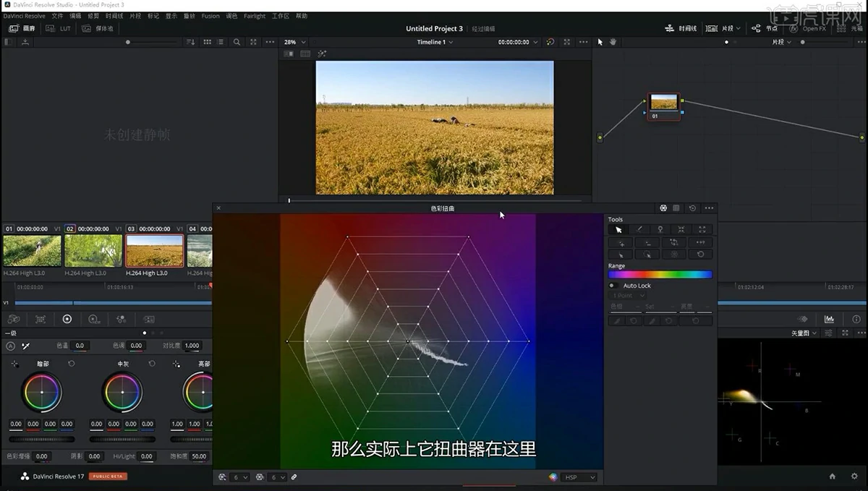
Task: Reset the 暗部 wheel with its reset icon
Action: [71, 364]
